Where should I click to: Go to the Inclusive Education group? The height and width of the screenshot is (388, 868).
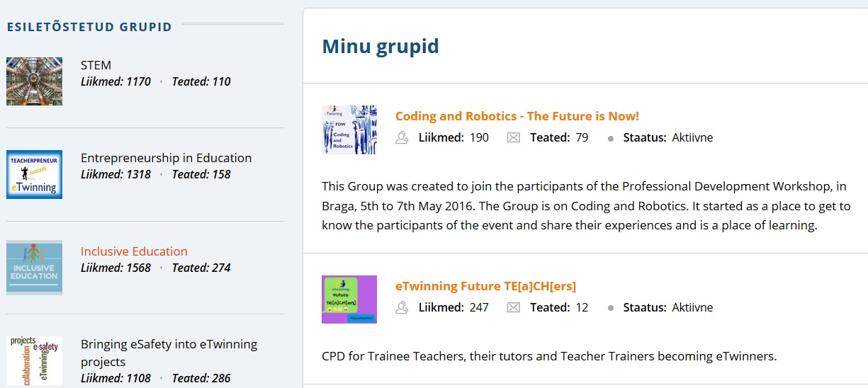[134, 251]
